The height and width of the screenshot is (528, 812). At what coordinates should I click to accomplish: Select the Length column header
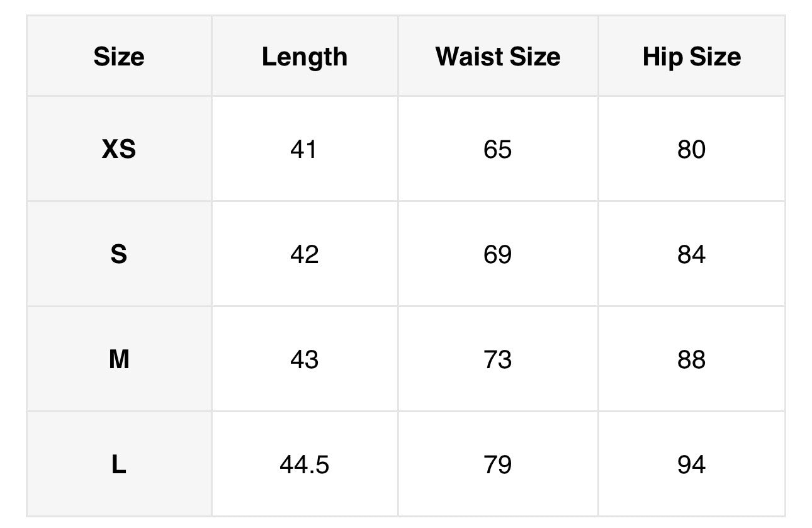click(305, 57)
